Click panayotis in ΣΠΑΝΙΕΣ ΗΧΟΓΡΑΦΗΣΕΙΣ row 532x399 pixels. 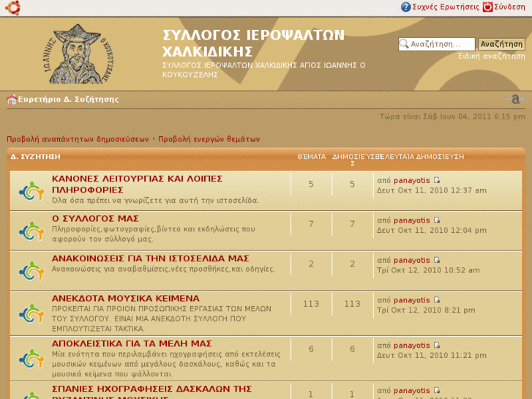point(411,390)
